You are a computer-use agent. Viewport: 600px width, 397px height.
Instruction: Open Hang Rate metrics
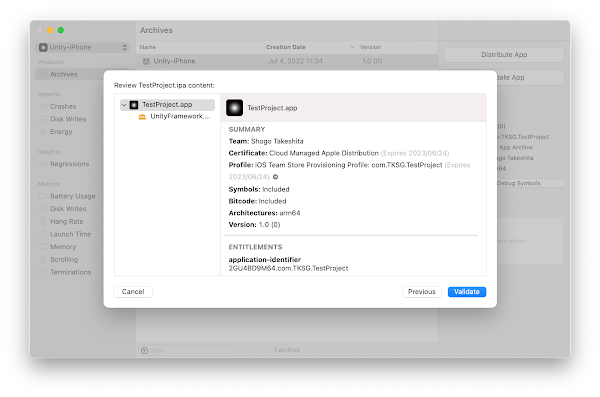[67, 222]
